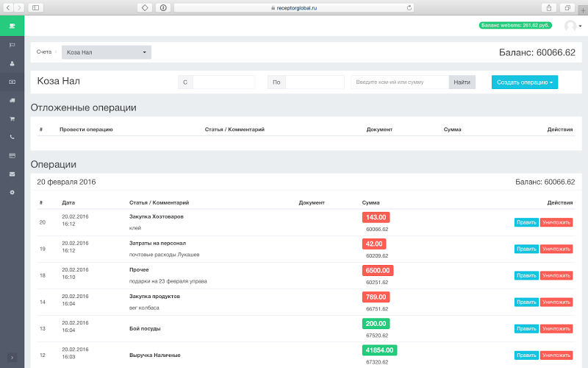Destroy operation 12 Выручка Наличные
Viewport: 588px width, 368px height.
[556, 355]
